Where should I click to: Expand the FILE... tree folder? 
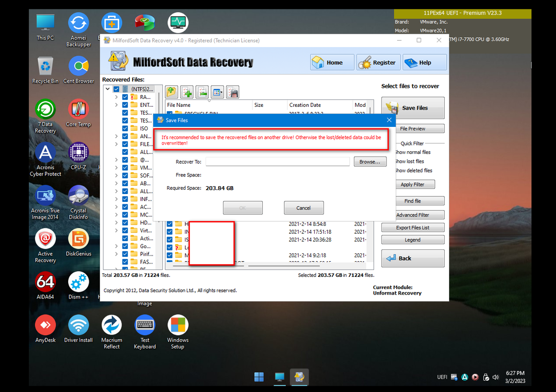click(x=116, y=144)
